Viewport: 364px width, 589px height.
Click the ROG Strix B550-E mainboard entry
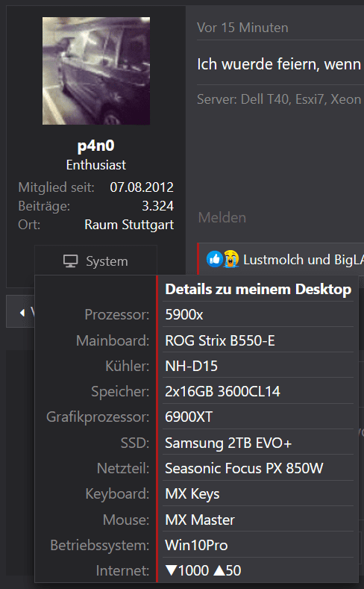tap(220, 340)
